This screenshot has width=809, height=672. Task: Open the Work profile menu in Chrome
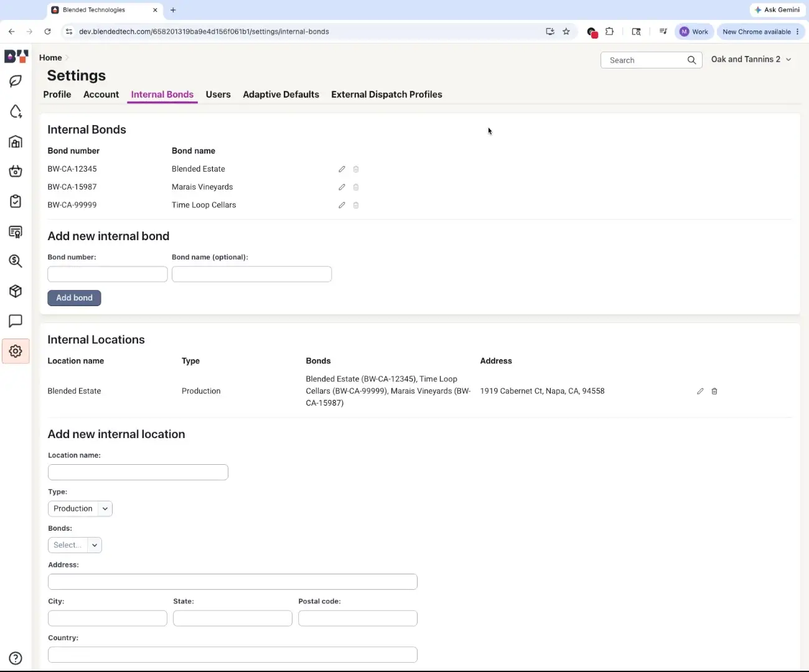(694, 32)
